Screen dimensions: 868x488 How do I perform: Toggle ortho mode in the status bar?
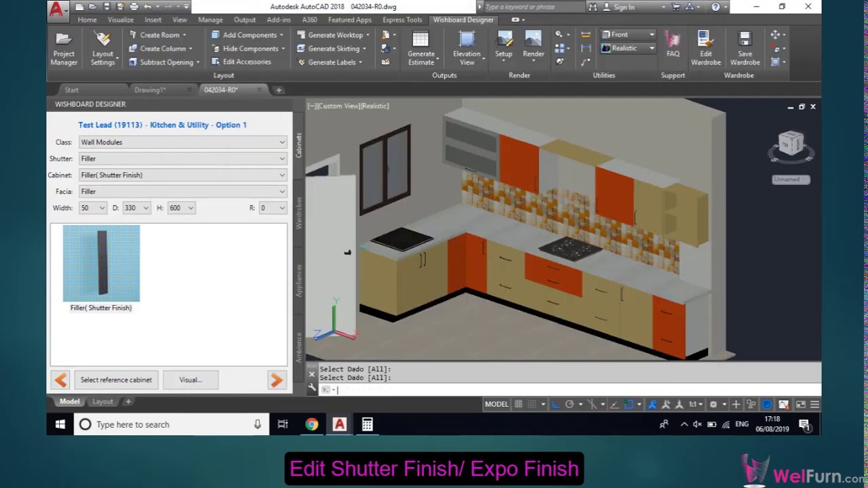(555, 405)
